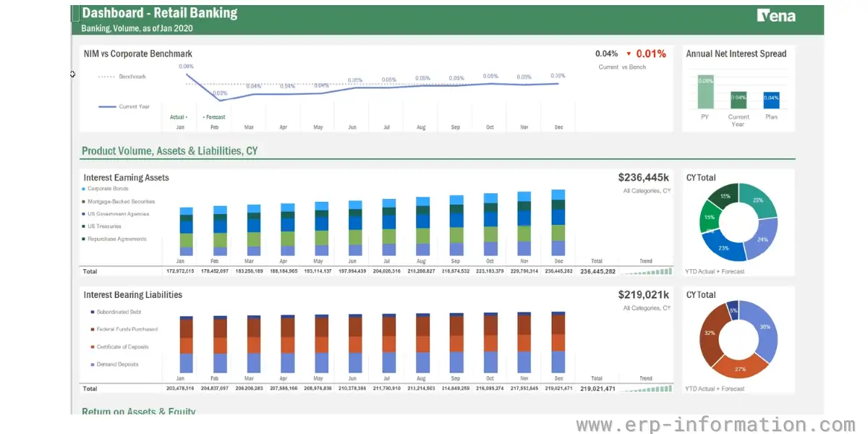Click the Plan bar in Annual Net Interest Spread

tap(771, 101)
